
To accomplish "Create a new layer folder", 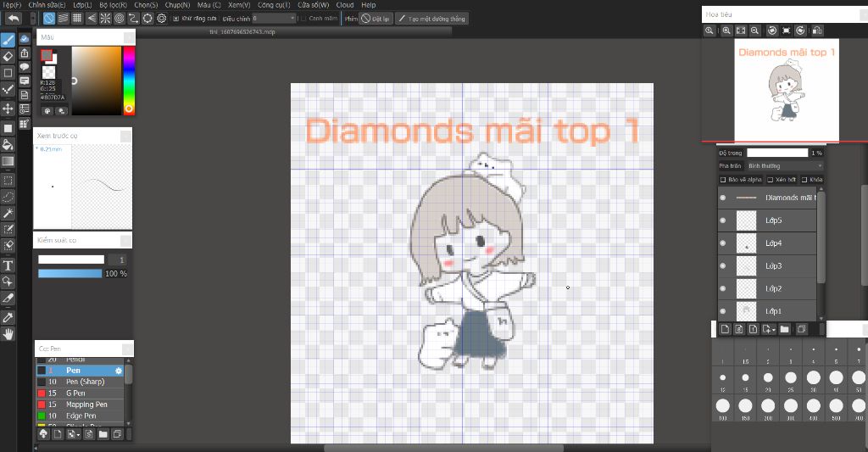I will [784, 329].
